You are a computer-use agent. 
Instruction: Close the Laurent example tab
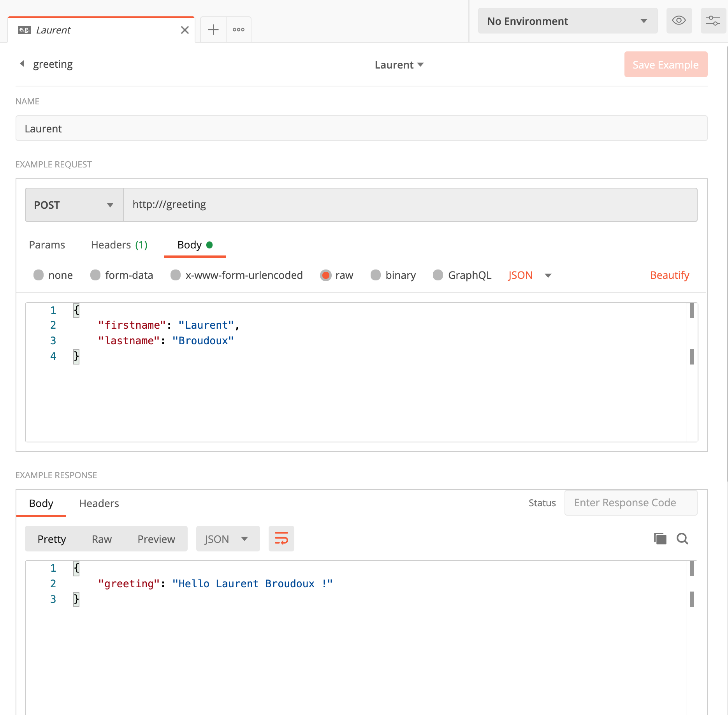tap(185, 30)
